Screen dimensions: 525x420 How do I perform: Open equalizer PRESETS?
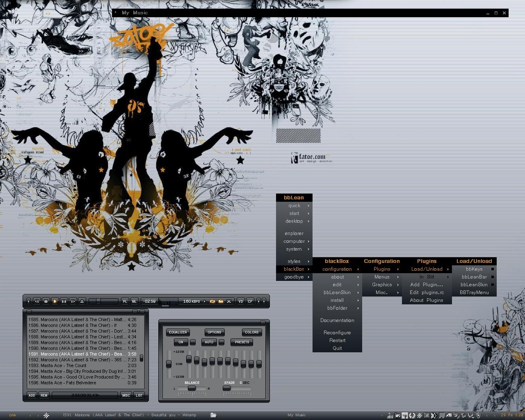[x=242, y=342]
